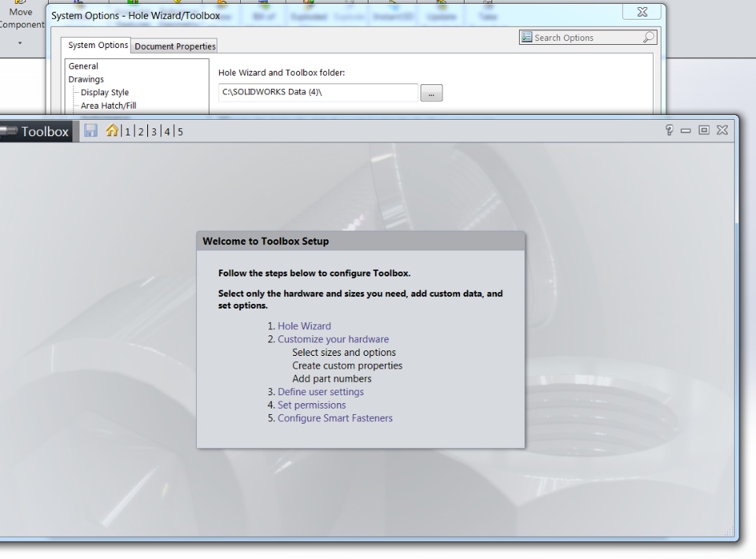Jump to step 4 in Toolbox toolbar

pos(167,131)
